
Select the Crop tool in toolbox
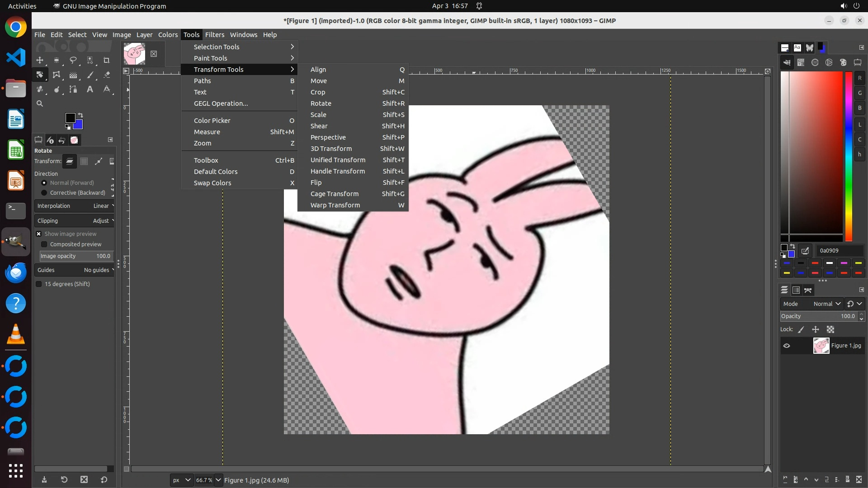point(107,60)
